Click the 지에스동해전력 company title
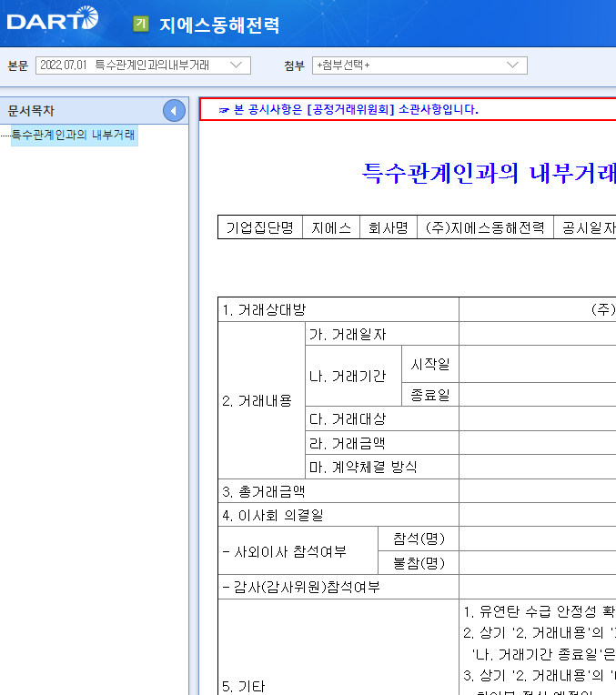This screenshot has width=616, height=695. click(x=219, y=25)
